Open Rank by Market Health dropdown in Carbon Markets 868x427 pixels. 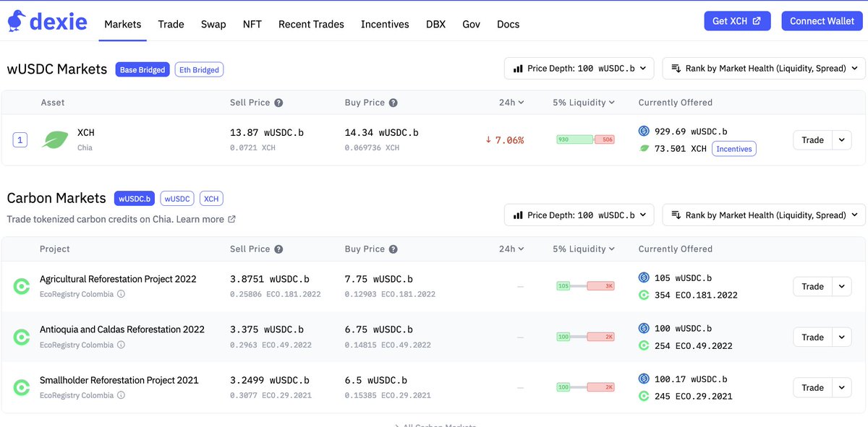pyautogui.click(x=764, y=215)
